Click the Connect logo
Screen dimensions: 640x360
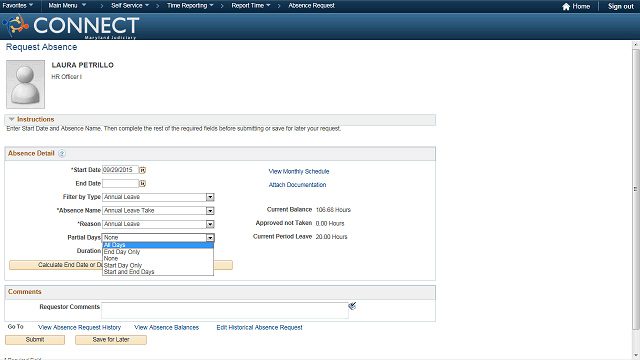pos(70,27)
